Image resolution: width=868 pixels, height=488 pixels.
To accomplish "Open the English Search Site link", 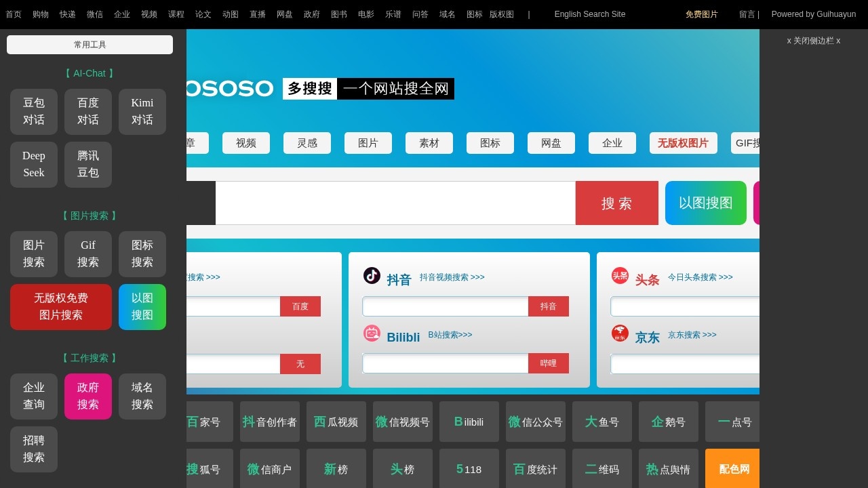I will [590, 14].
